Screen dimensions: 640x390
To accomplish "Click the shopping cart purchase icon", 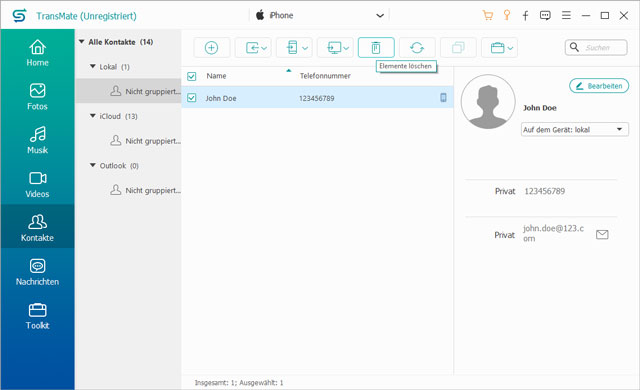I will (487, 16).
